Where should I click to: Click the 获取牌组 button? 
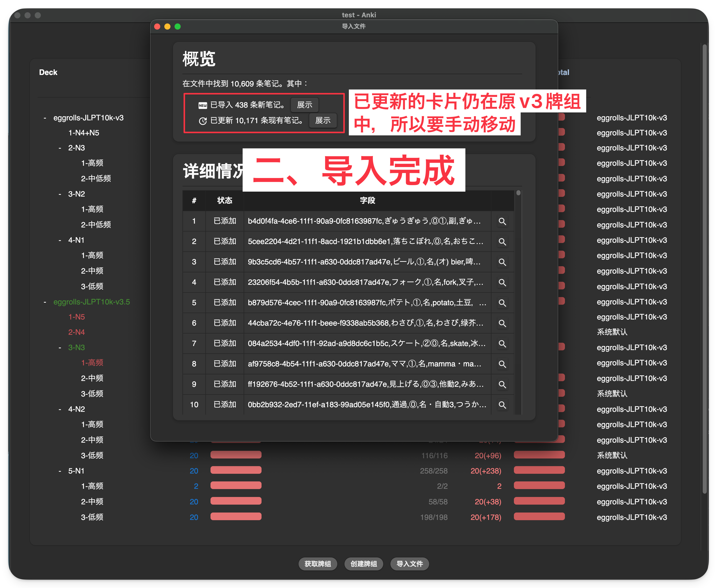click(x=317, y=564)
